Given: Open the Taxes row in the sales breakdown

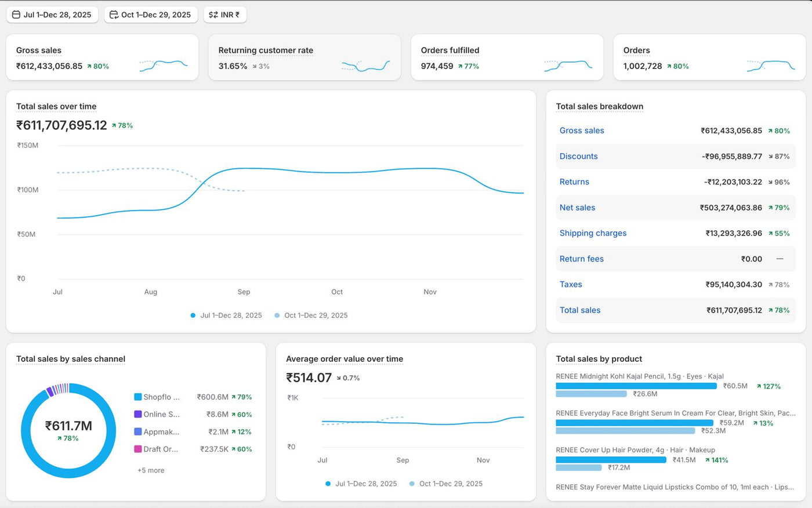Looking at the screenshot, I should [x=676, y=284].
